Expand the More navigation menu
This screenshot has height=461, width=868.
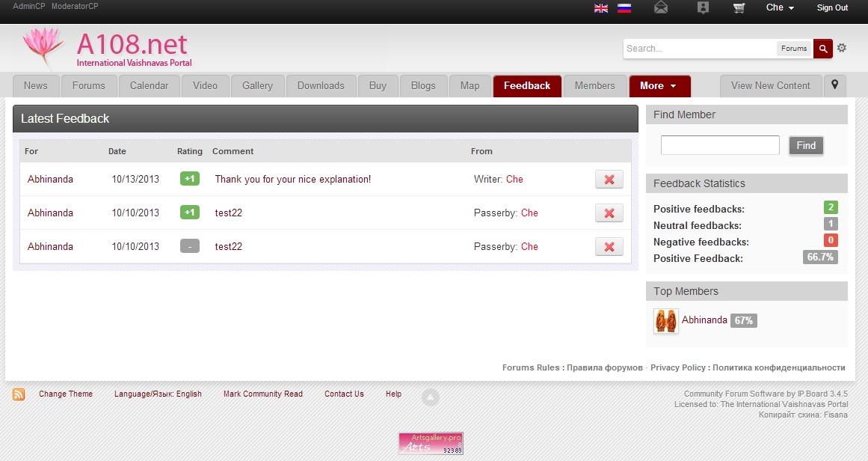(x=659, y=86)
